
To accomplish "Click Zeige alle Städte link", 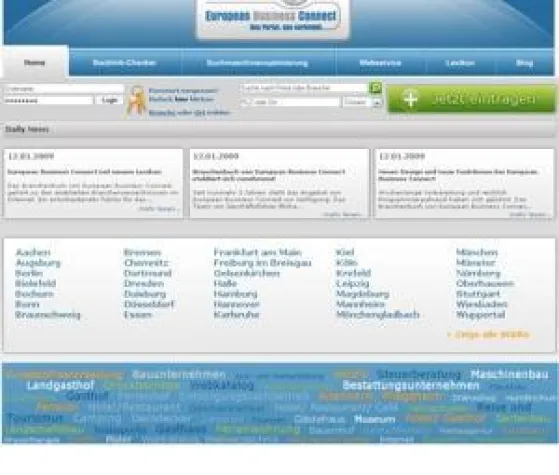I will tap(488, 335).
